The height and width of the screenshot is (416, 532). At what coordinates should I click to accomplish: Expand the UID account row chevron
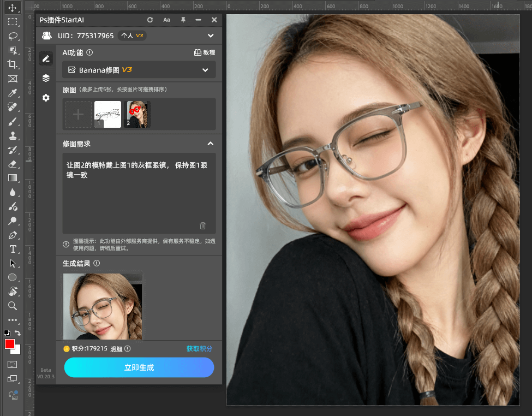point(210,35)
